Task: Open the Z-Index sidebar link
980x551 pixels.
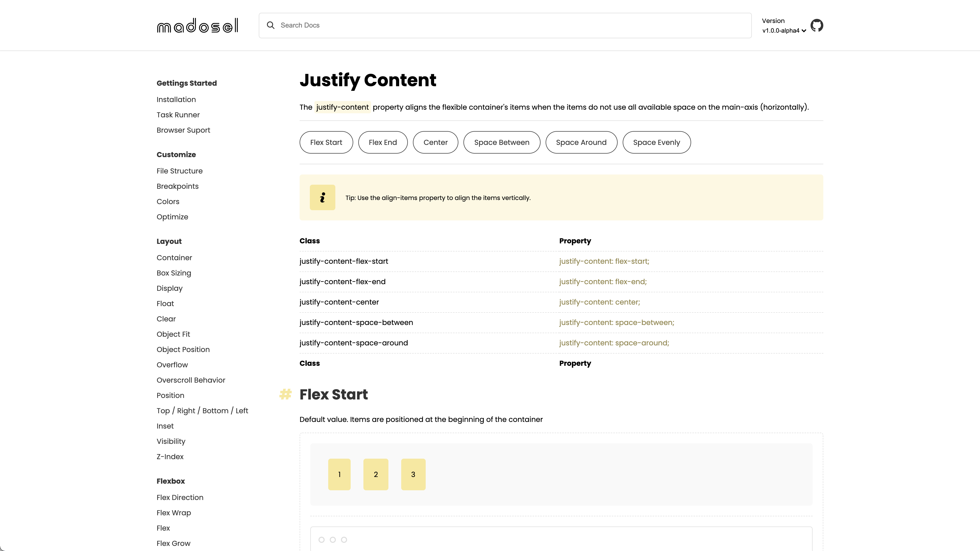Action: point(170,457)
